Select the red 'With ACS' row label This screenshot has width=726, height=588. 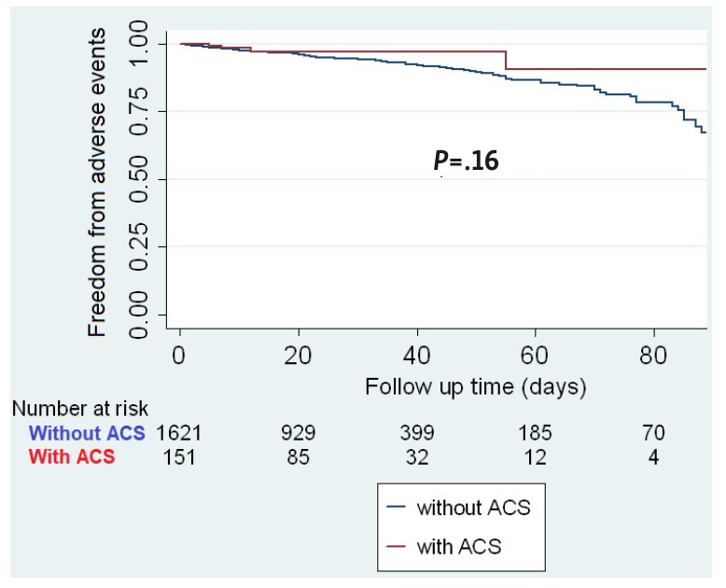pyautogui.click(x=71, y=457)
